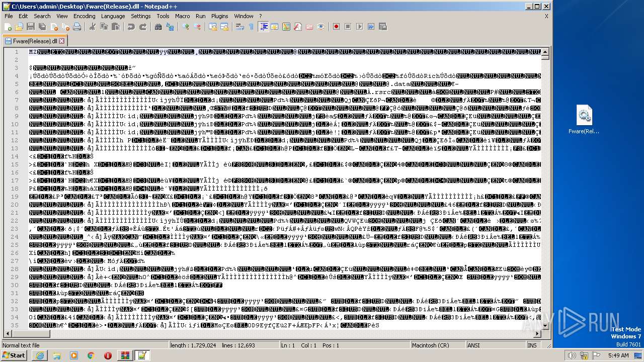This screenshot has height=362, width=644.
Task: Click the Close All toolbar icon
Action: [65, 27]
